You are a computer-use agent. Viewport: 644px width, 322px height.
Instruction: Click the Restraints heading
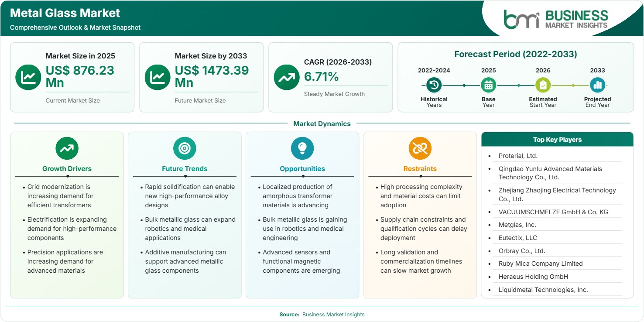click(420, 168)
